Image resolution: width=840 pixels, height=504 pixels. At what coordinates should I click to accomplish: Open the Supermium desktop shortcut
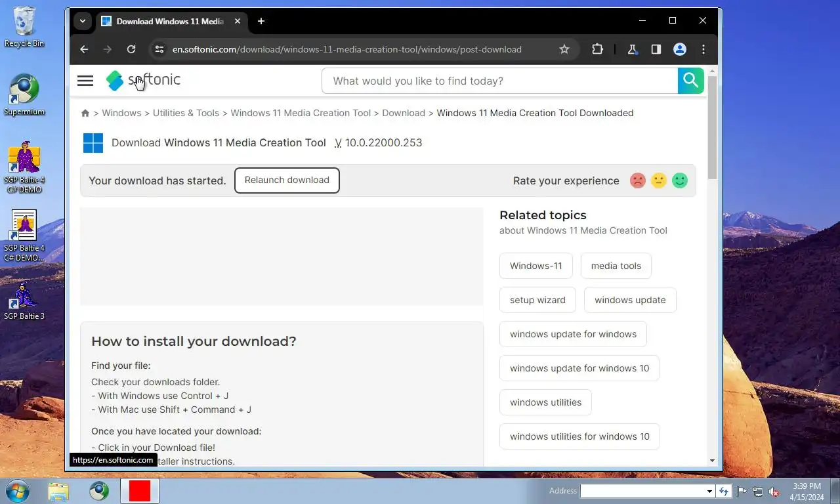click(x=24, y=95)
